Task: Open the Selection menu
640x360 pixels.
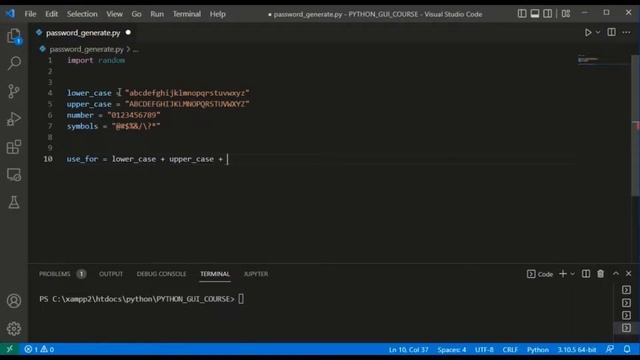Action: [x=82, y=14]
